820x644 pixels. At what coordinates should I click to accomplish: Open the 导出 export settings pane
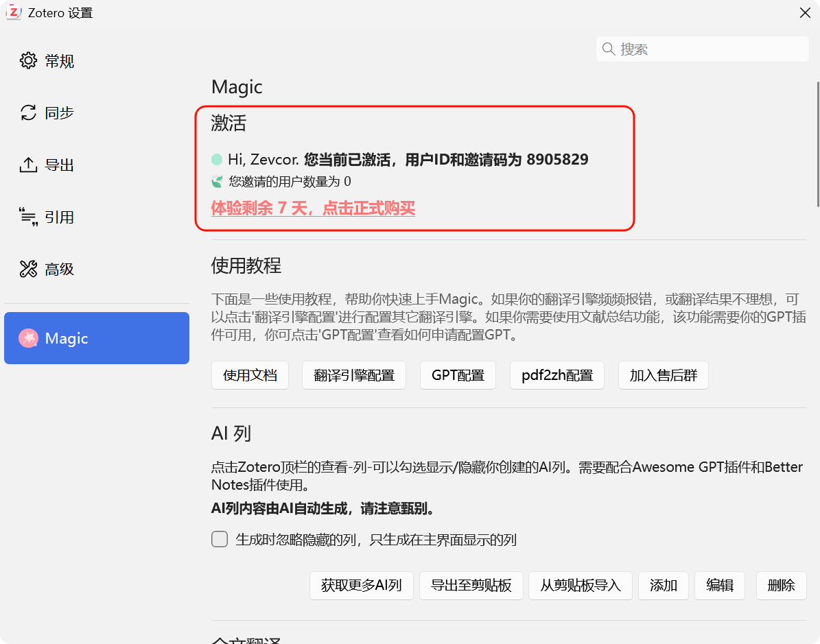point(97,165)
